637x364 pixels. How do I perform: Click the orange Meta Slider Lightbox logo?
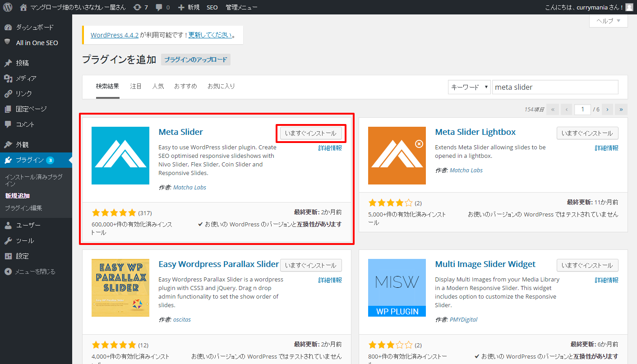pos(397,156)
